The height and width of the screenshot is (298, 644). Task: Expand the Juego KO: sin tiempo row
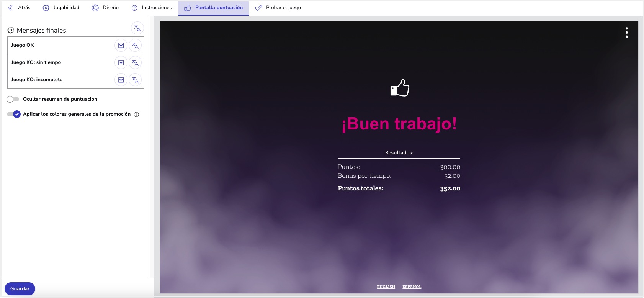click(121, 63)
